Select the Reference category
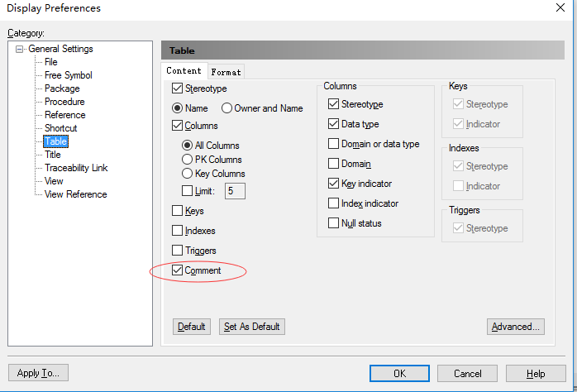This screenshot has width=577, height=392. coord(64,115)
